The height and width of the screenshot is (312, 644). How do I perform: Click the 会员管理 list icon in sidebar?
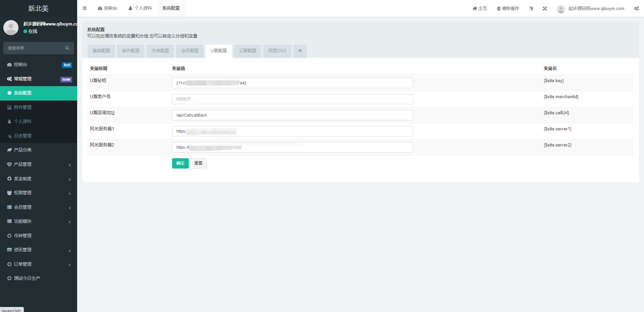(9, 207)
